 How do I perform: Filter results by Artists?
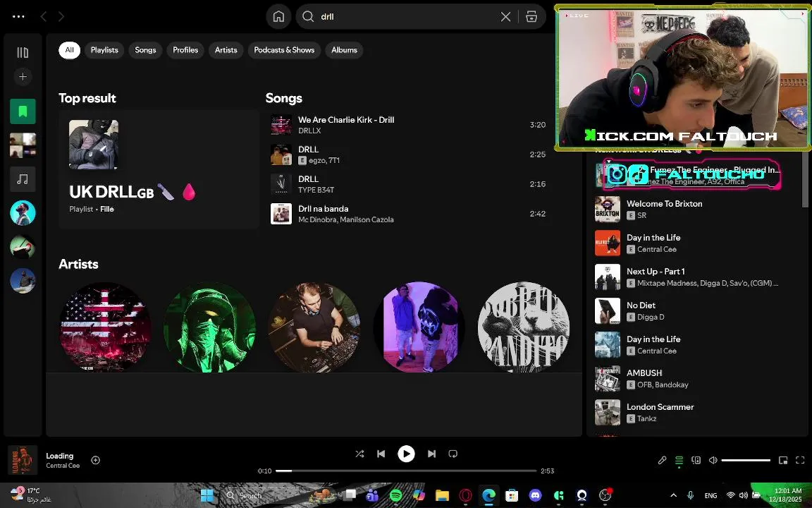coord(226,50)
